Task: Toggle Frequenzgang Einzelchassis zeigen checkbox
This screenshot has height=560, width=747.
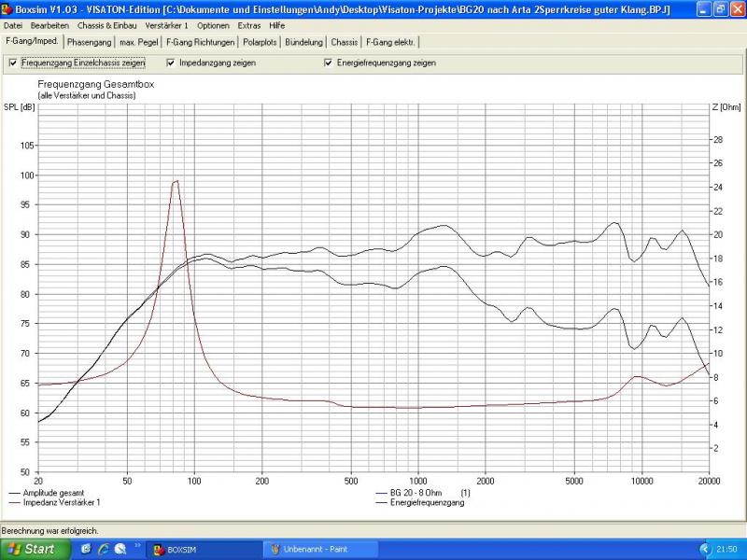Action: [x=13, y=63]
